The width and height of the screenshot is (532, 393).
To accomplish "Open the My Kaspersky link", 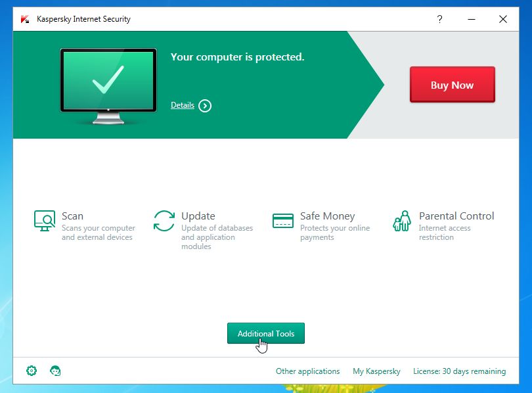I will pyautogui.click(x=376, y=371).
